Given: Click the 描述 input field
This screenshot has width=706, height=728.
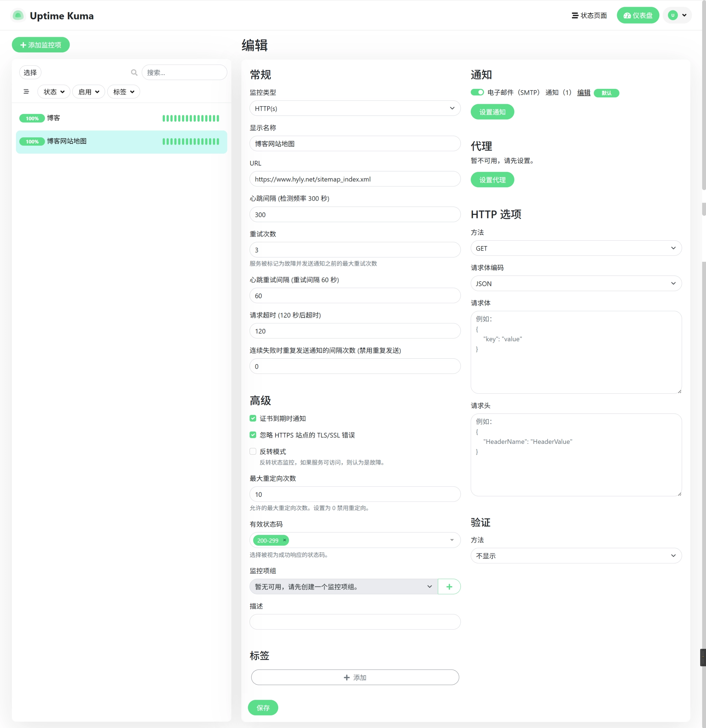Looking at the screenshot, I should tap(355, 622).
